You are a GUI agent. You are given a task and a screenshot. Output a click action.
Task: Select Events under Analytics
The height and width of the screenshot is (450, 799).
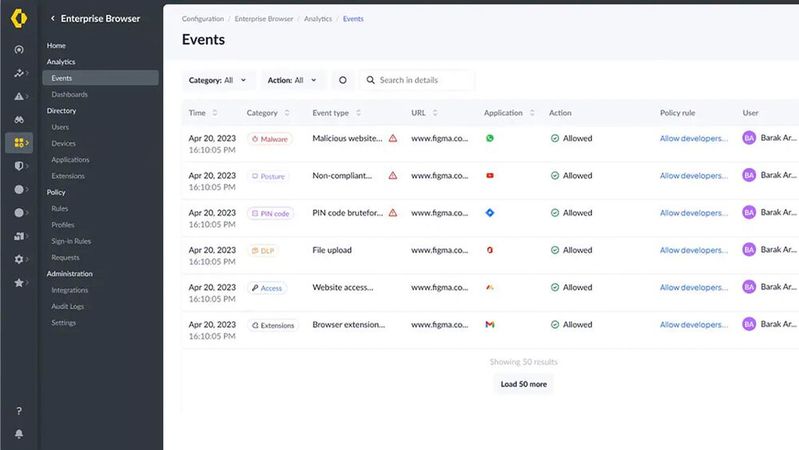[100, 78]
